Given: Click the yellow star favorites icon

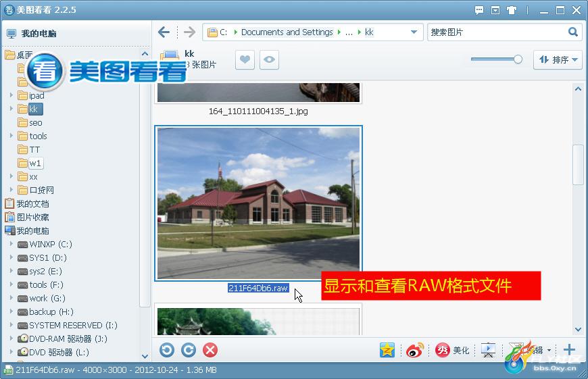Looking at the screenshot, I should (x=387, y=350).
